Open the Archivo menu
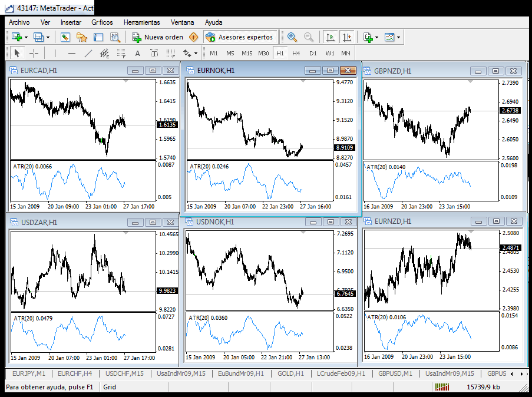 pos(19,22)
